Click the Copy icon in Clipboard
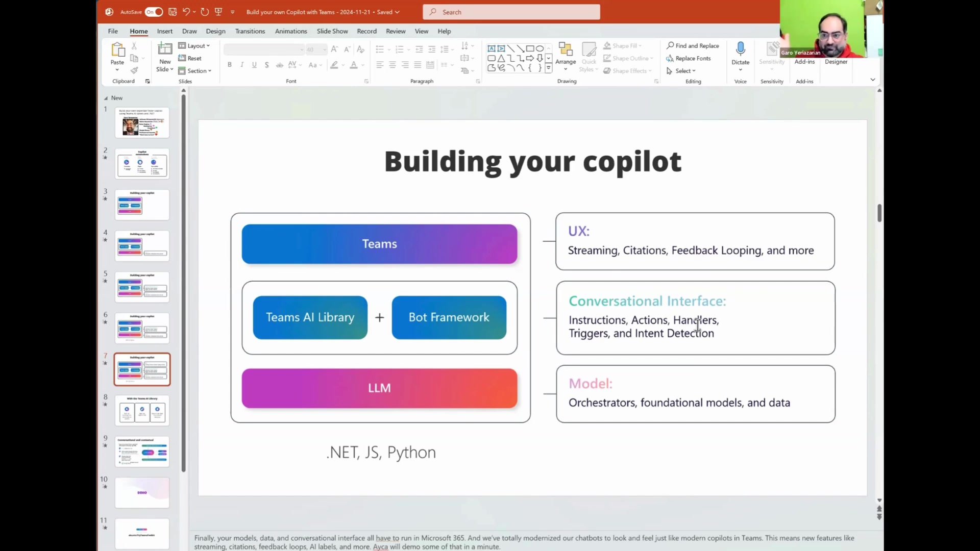This screenshot has width=980, height=551. pyautogui.click(x=134, y=58)
